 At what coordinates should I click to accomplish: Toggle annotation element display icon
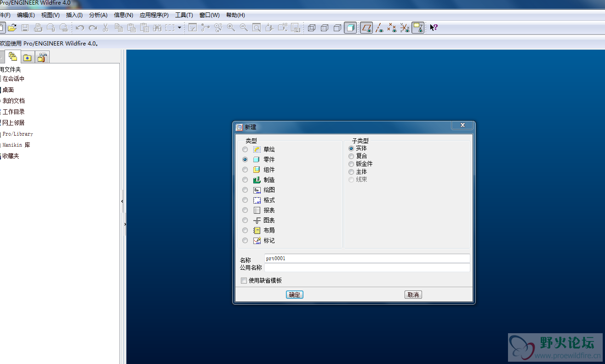(x=418, y=28)
